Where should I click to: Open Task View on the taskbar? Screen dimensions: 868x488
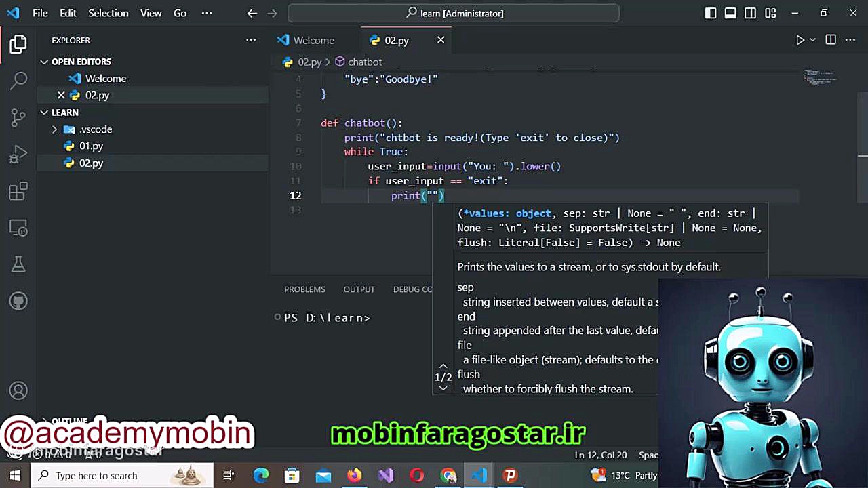click(x=229, y=476)
